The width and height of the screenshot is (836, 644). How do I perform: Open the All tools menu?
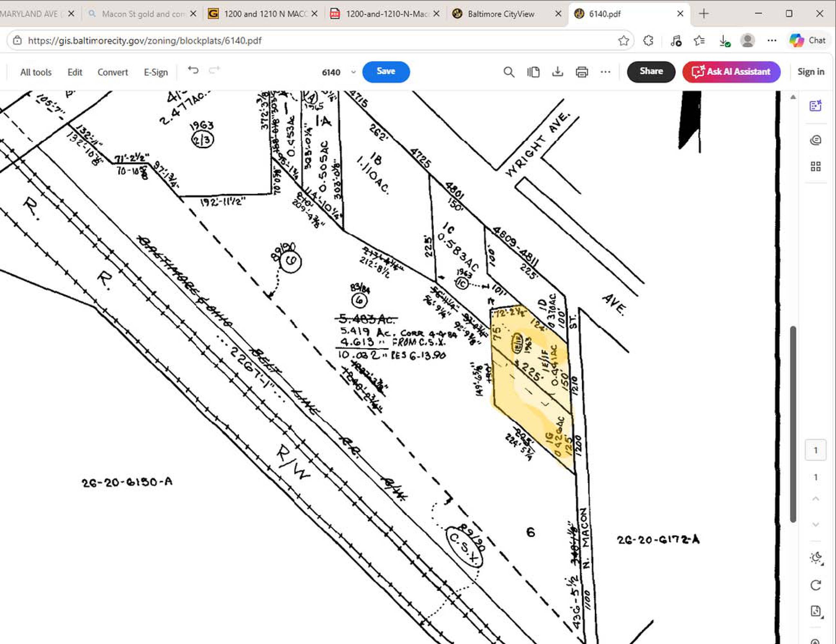pyautogui.click(x=36, y=72)
